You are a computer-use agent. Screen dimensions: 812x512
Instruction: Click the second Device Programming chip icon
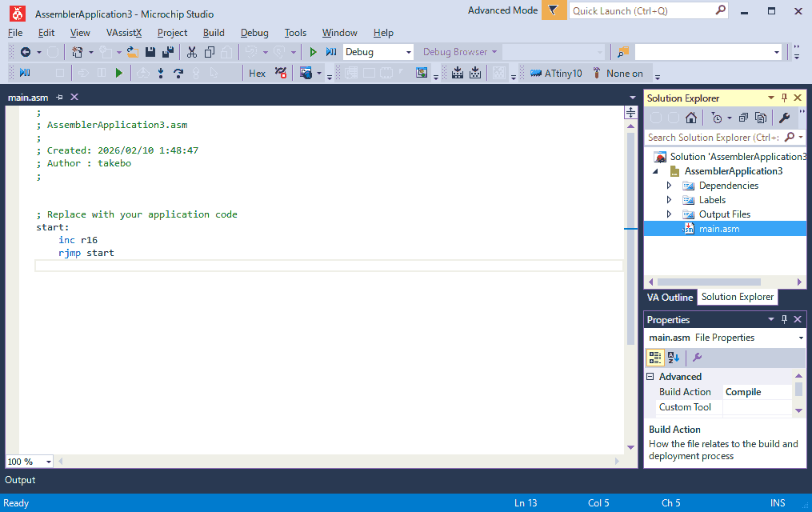[475, 73]
